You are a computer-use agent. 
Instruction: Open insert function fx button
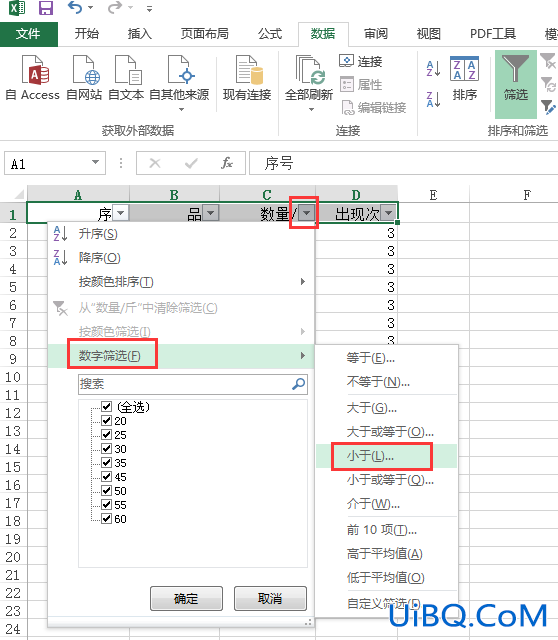coord(227,163)
